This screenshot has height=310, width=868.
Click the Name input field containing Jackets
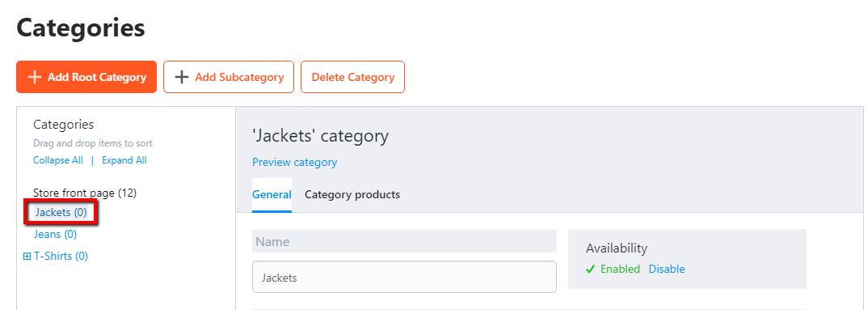point(404,278)
